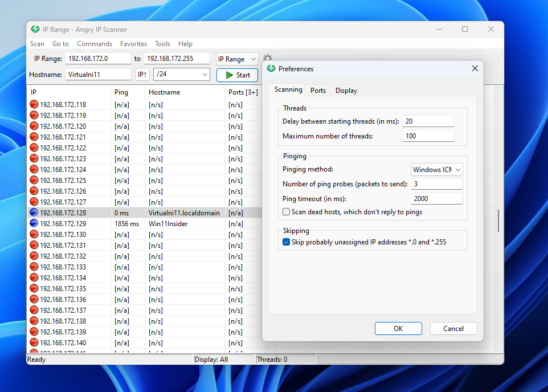This screenshot has width=548, height=392.
Task: Click the results list vertical scrollbar
Action: click(x=498, y=220)
